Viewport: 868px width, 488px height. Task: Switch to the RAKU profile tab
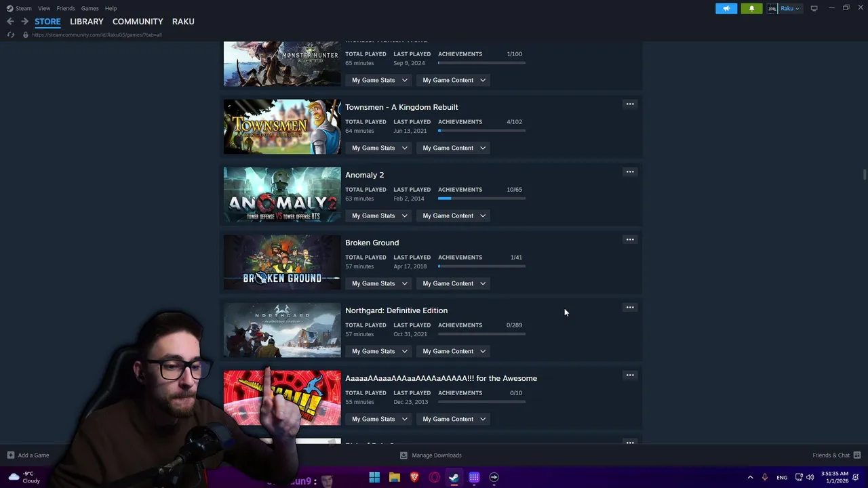coord(183,22)
